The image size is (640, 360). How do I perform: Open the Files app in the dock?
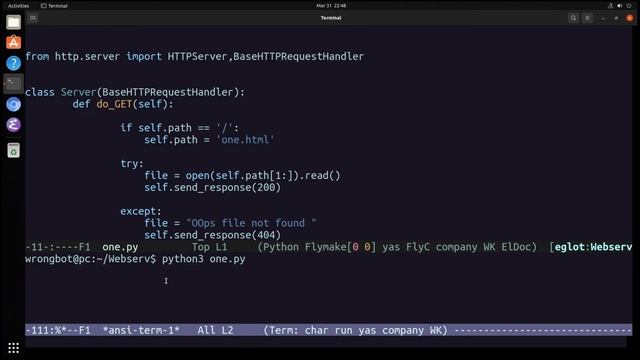click(13, 22)
